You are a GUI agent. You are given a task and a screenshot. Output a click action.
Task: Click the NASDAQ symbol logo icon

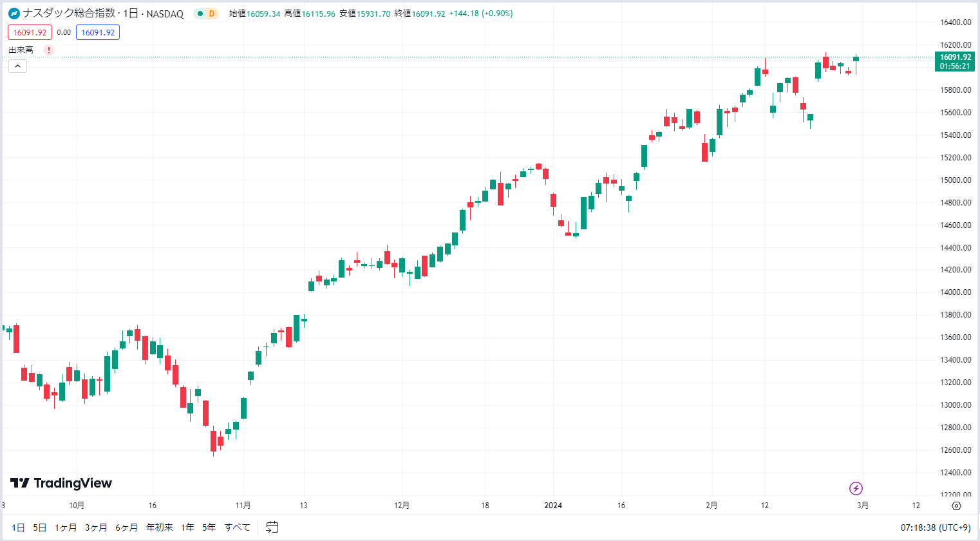coord(14,14)
